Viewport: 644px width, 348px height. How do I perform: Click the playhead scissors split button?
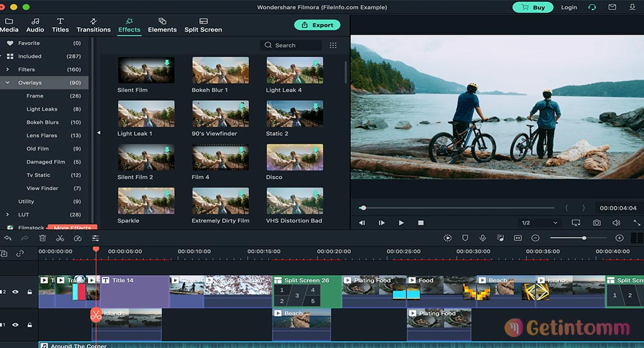coord(96,315)
